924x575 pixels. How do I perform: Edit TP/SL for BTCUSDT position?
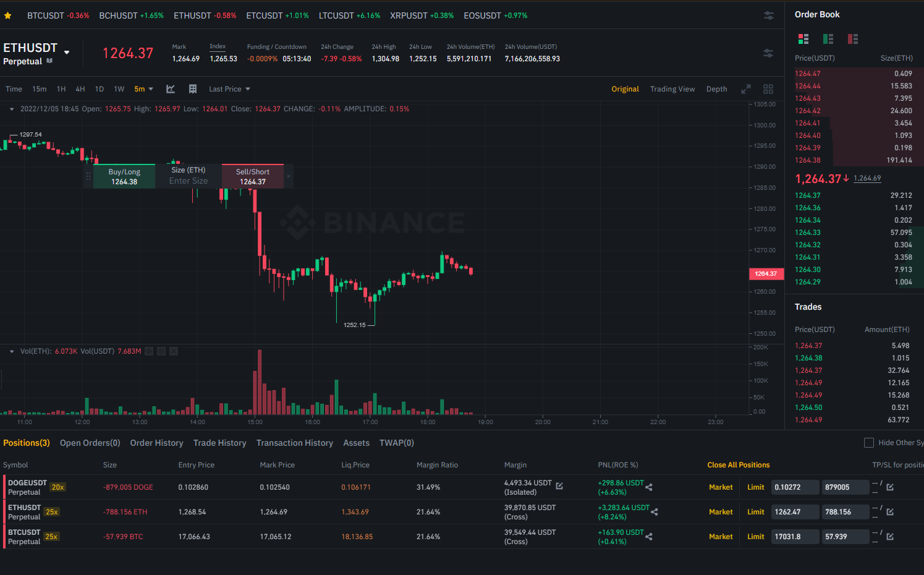pyautogui.click(x=890, y=537)
